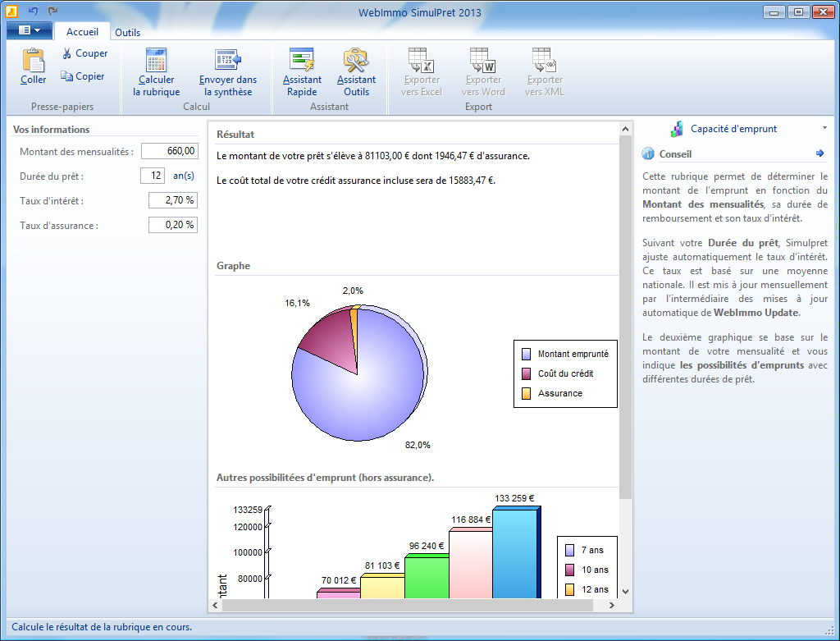The image size is (840, 641).
Task: Click the status bar message text
Action: [102, 627]
